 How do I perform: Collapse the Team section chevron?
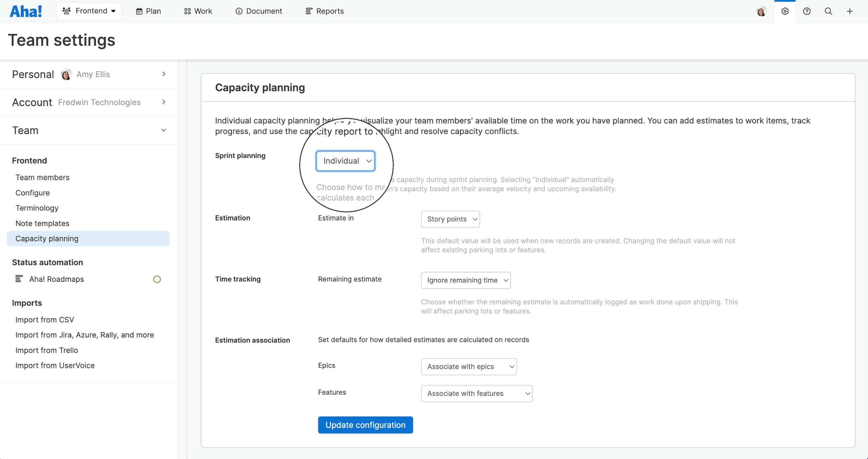(164, 130)
